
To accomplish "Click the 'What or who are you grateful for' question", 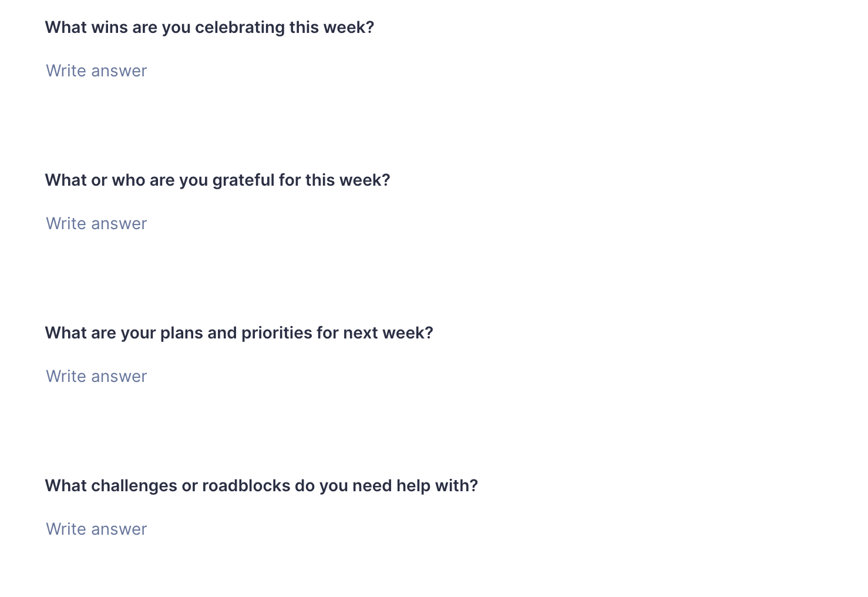I will pos(217,180).
